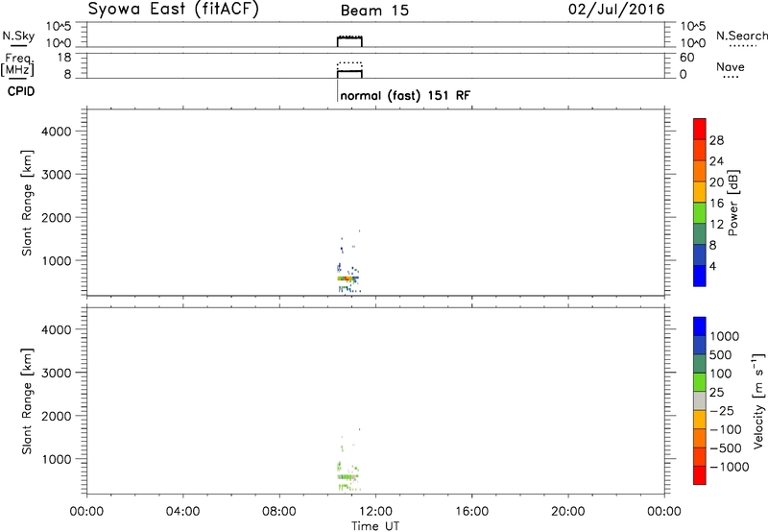The width and height of the screenshot is (768, 532).
Task: Click the velocity backscatter cluster near 600 km
Action: pyautogui.click(x=348, y=476)
